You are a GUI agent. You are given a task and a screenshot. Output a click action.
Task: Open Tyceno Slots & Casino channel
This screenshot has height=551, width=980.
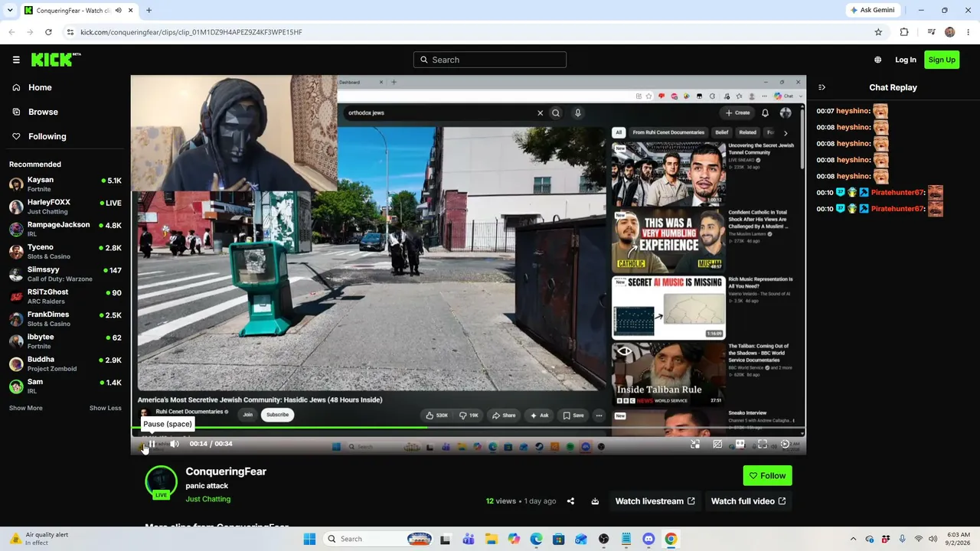click(x=65, y=252)
